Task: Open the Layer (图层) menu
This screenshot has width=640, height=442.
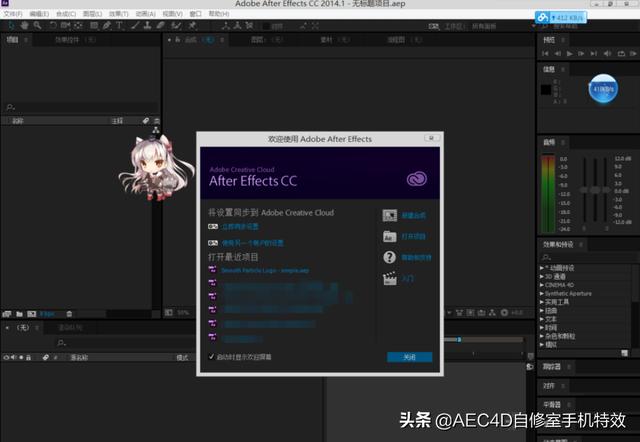Action: click(92, 14)
